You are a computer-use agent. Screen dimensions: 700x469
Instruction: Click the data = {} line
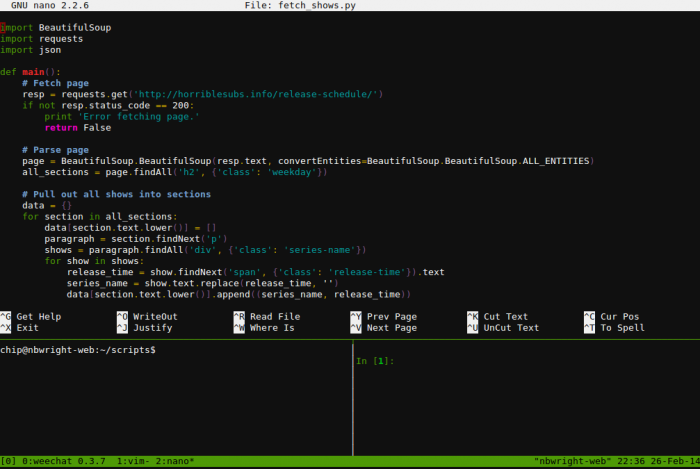tap(47, 205)
